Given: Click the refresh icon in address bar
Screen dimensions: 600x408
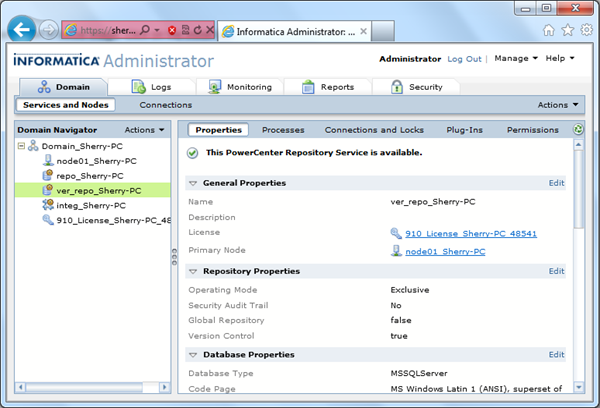Looking at the screenshot, I should [198, 30].
